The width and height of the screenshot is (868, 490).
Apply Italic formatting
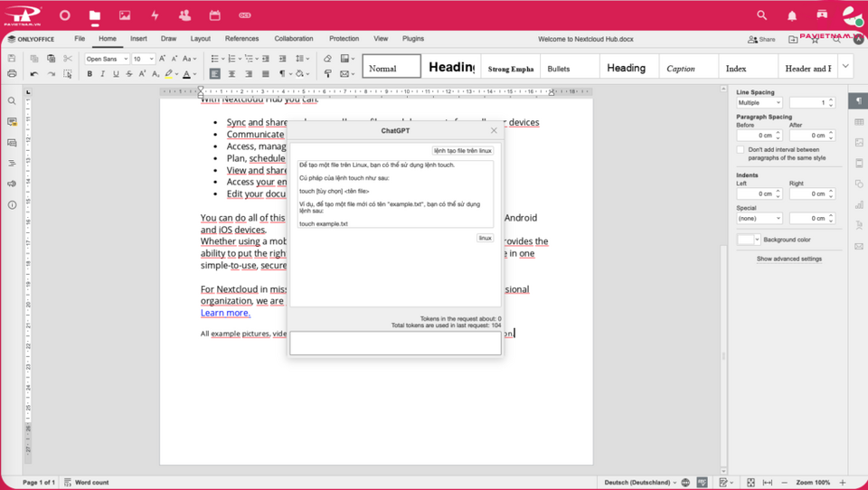coord(102,73)
